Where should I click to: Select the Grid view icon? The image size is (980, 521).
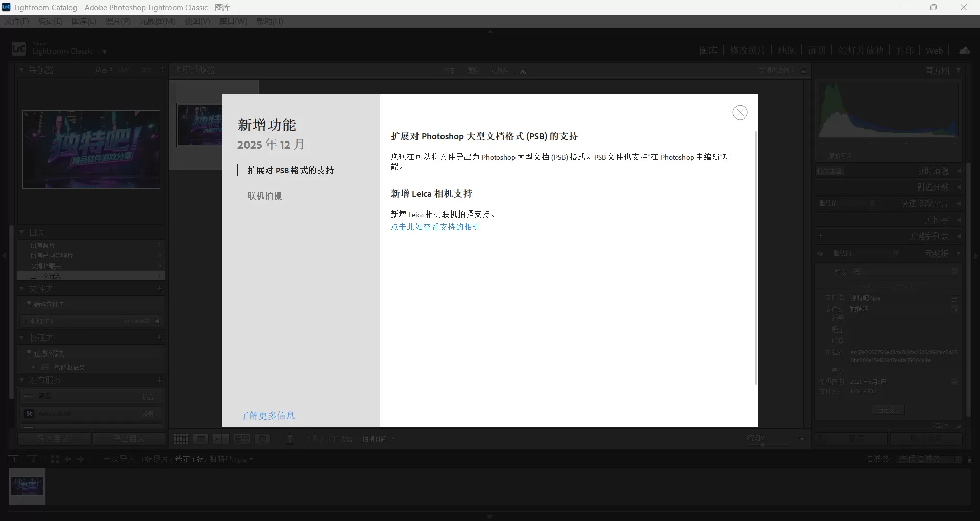[x=181, y=439]
